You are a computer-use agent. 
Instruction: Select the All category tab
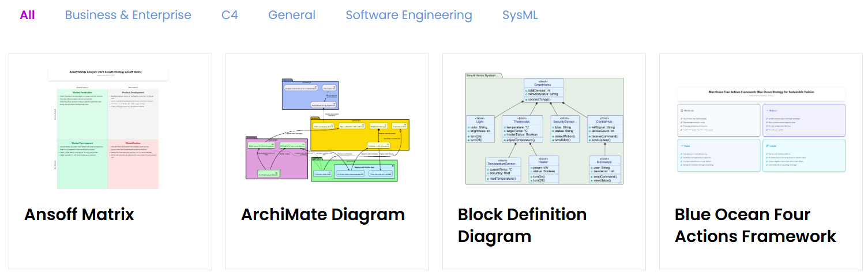click(27, 15)
